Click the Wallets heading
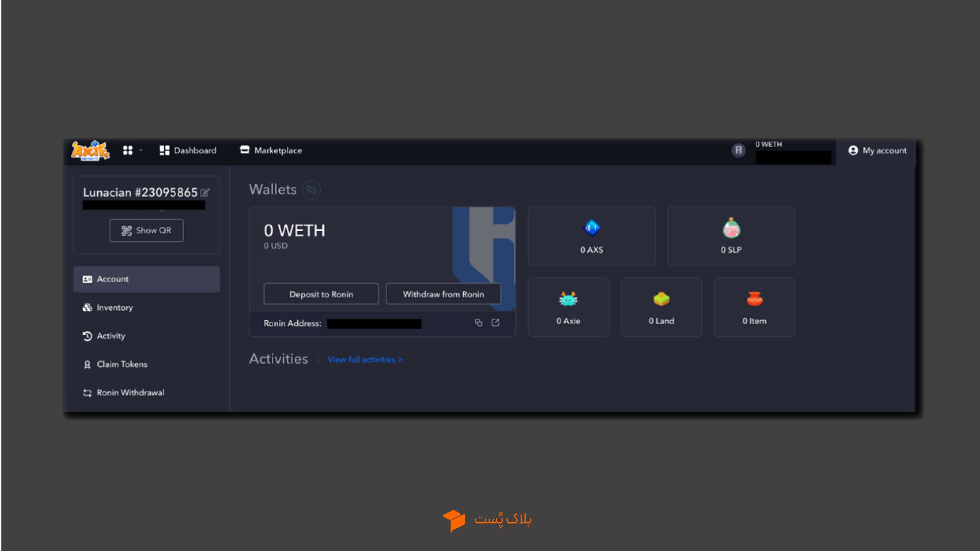Screen dimensions: 980x551 (x=273, y=189)
